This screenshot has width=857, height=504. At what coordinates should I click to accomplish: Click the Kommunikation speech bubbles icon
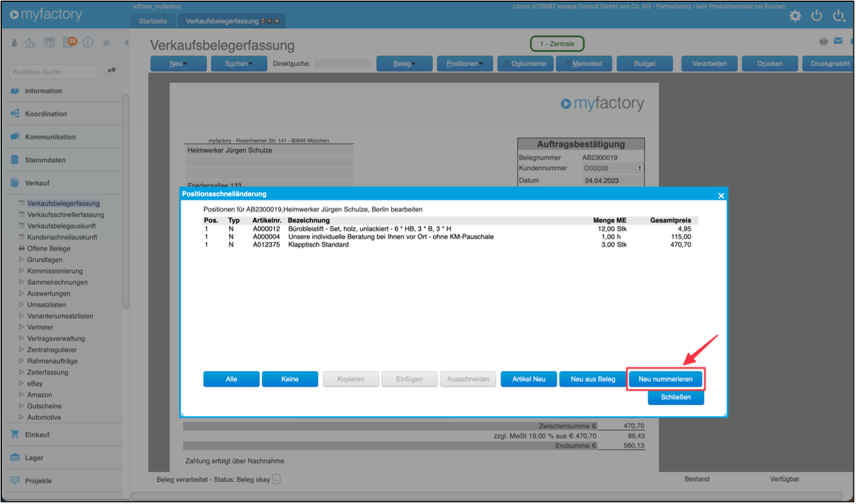15,137
